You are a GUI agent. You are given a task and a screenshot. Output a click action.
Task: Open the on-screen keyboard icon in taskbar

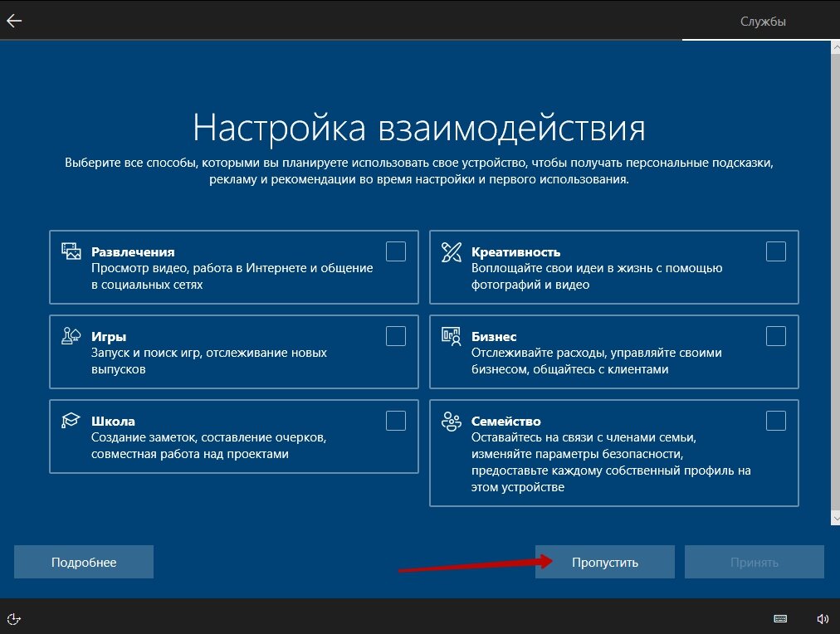tap(780, 618)
